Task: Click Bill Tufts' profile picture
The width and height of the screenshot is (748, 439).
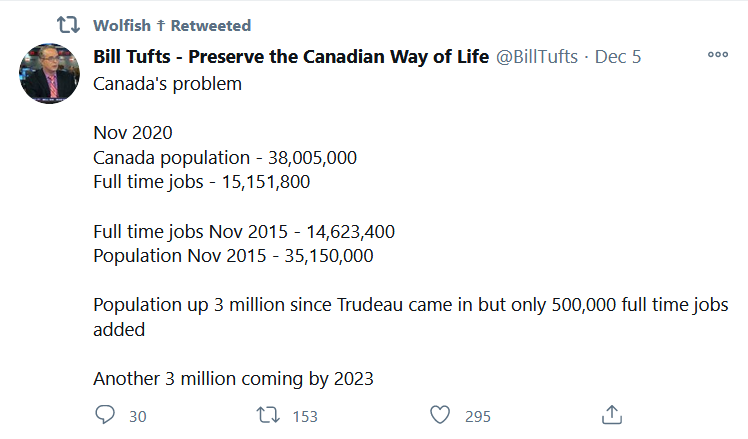Action: (51, 73)
